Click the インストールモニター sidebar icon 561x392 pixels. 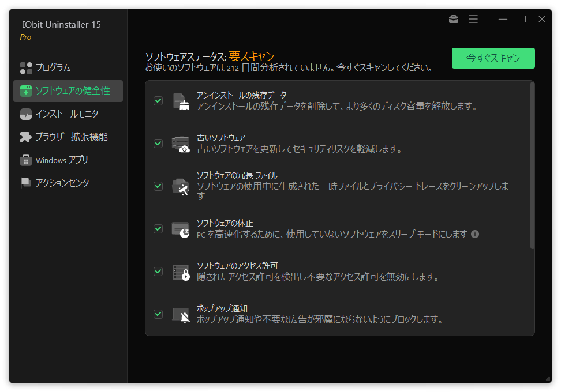point(26,114)
